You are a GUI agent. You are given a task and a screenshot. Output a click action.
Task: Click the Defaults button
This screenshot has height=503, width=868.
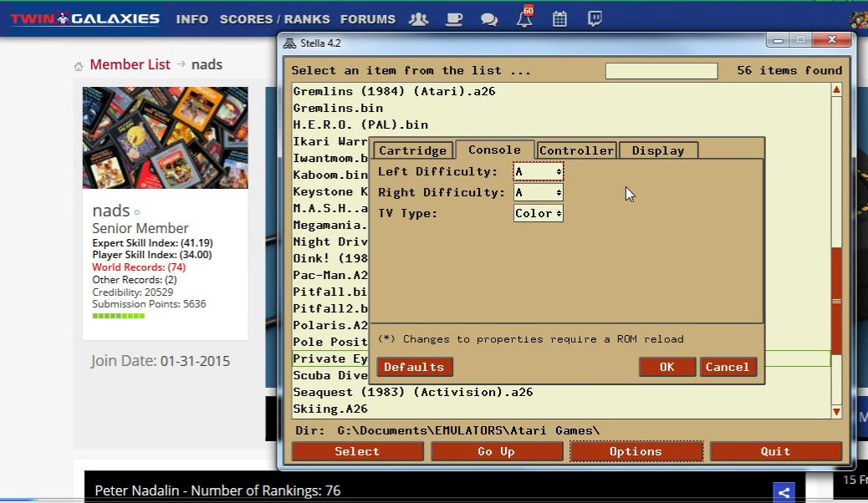pos(414,367)
